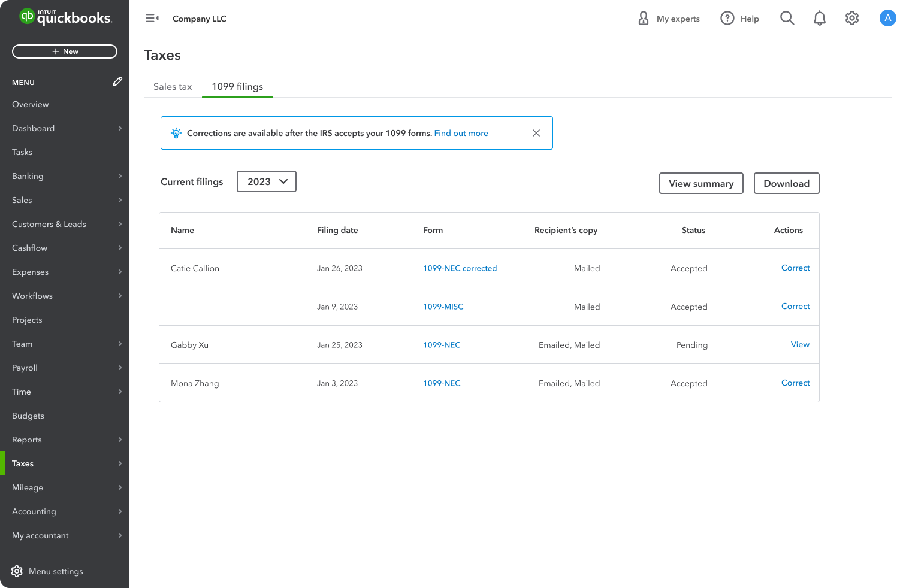Click the View summary button

point(701,183)
